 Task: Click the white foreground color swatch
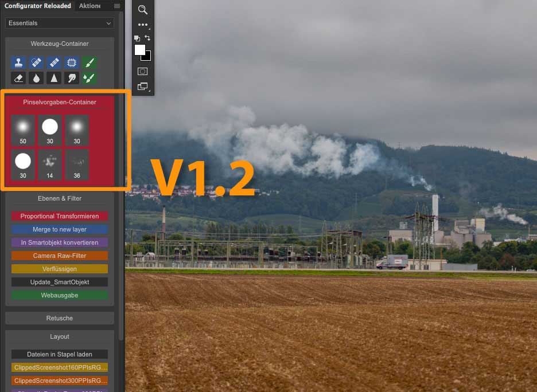coord(140,50)
